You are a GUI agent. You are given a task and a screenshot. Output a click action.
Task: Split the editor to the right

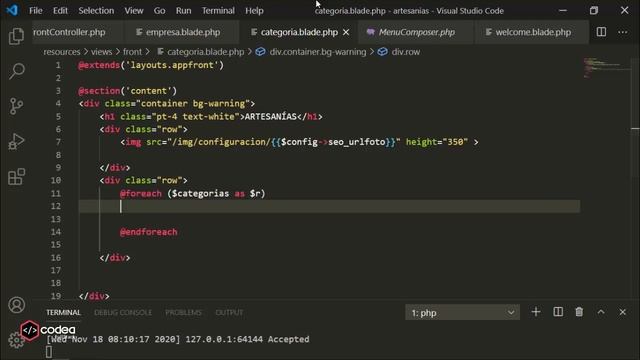click(x=601, y=32)
